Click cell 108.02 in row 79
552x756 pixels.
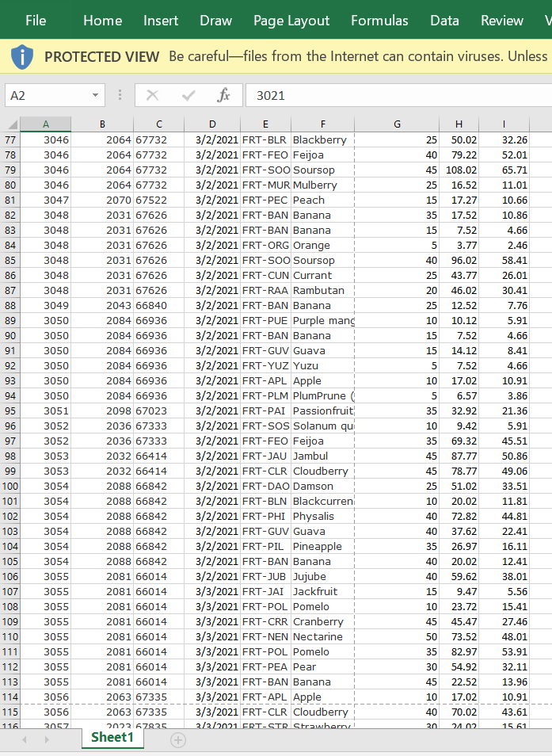[459, 170]
